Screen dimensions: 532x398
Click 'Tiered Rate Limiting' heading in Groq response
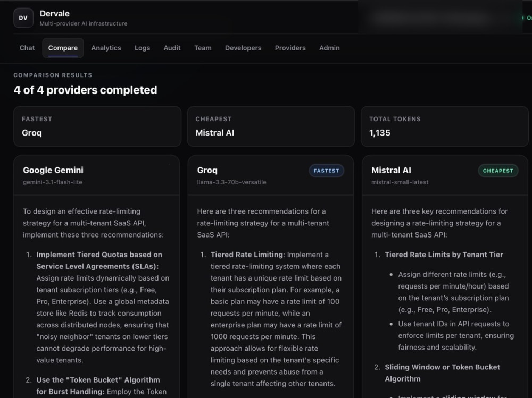click(x=247, y=255)
